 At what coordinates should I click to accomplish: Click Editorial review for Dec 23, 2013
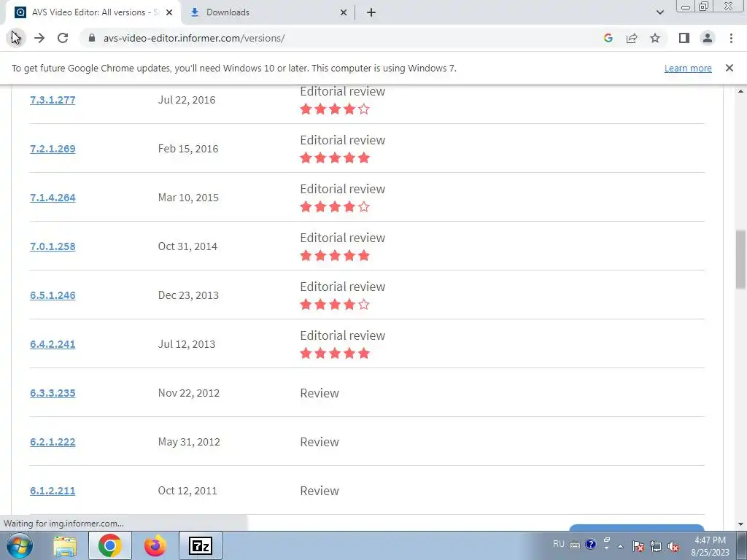pos(343,287)
